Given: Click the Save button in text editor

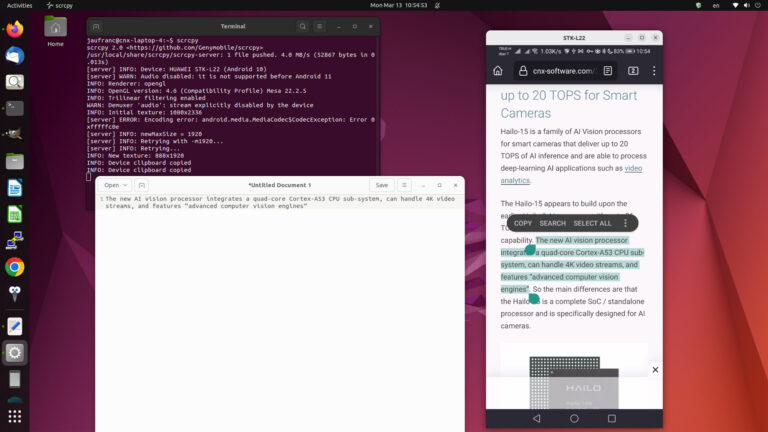Looking at the screenshot, I should point(382,185).
